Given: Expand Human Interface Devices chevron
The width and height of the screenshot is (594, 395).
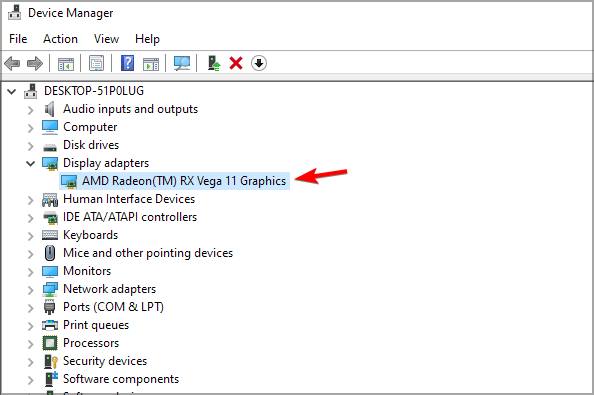Looking at the screenshot, I should point(31,200).
